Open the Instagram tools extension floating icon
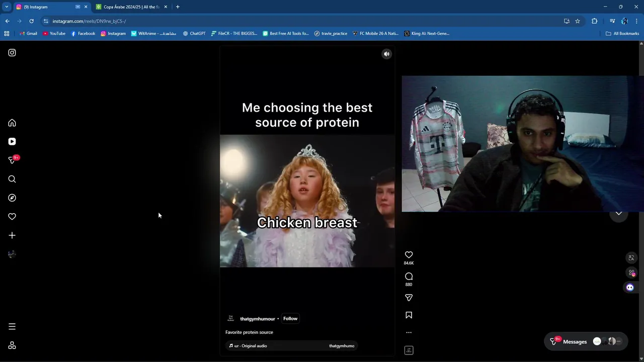The width and height of the screenshot is (644, 362). 631,273
